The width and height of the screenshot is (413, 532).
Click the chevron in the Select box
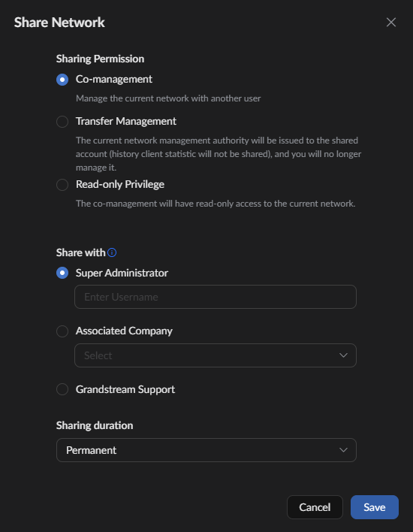[x=343, y=355]
